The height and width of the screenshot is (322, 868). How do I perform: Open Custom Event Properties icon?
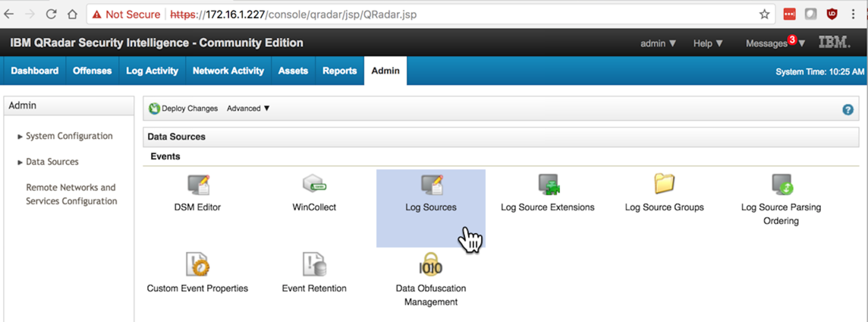(x=197, y=265)
